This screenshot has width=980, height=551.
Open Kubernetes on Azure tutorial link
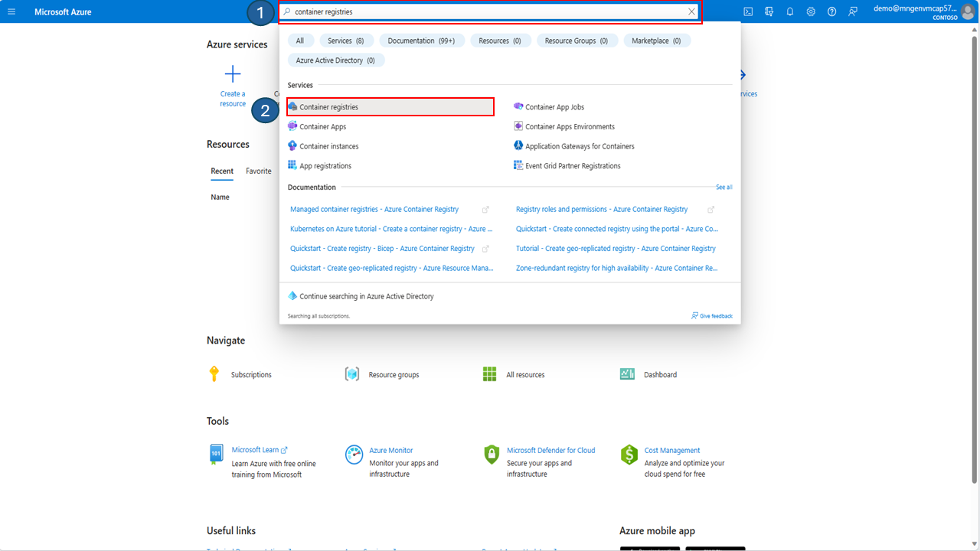click(391, 229)
